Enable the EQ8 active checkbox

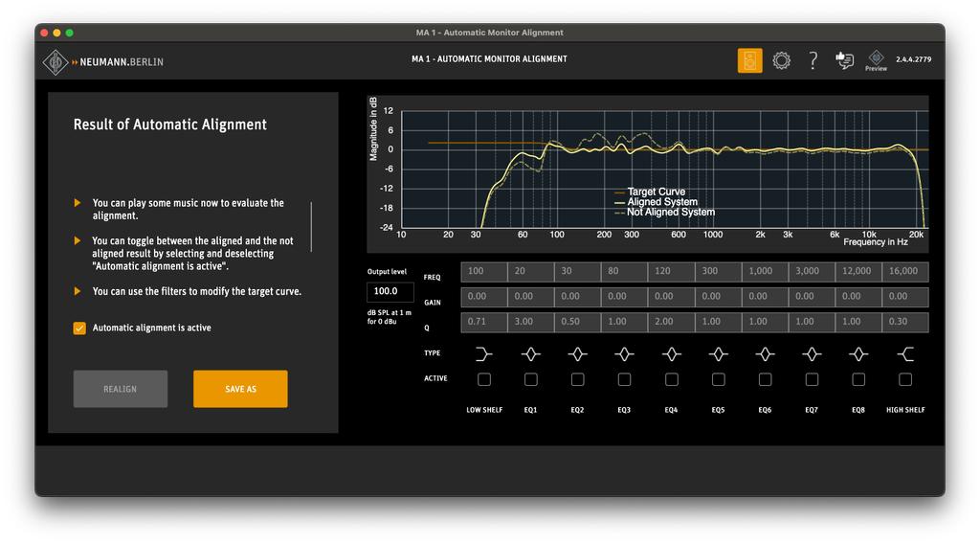[x=858, y=379]
